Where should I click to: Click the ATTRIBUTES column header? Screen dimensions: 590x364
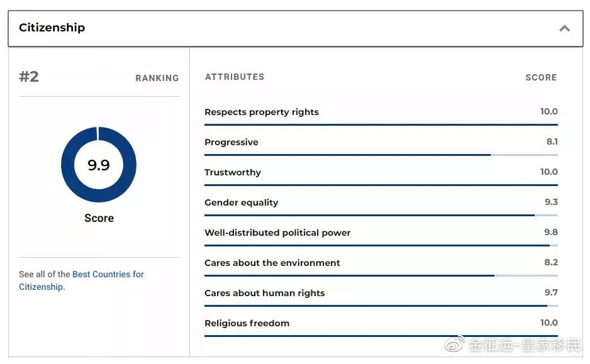coord(235,77)
